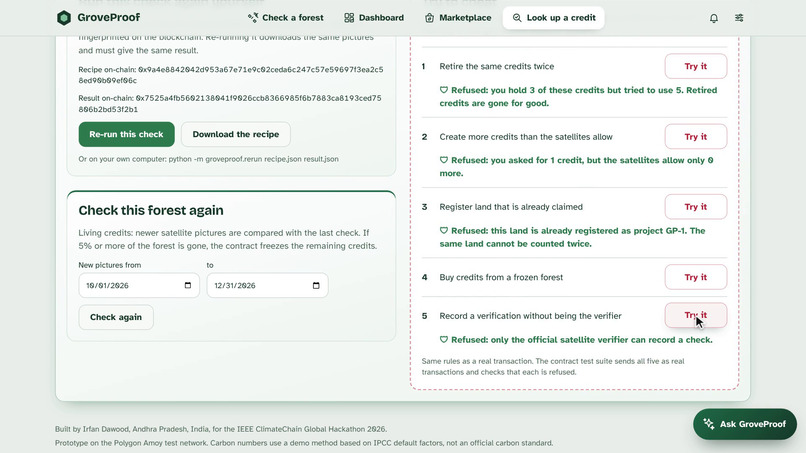Select the Look up a credit tab
Screen dimensions: 806x453
pos(554,18)
